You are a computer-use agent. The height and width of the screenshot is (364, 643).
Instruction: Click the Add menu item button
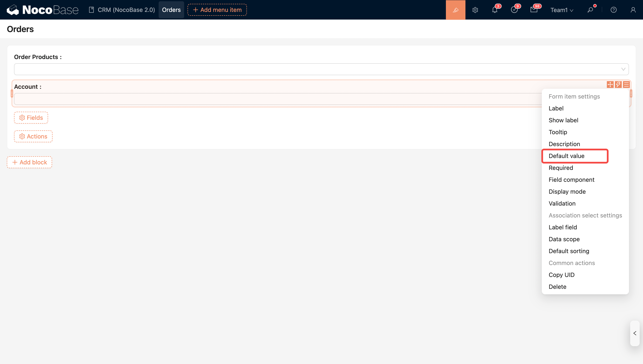click(217, 10)
